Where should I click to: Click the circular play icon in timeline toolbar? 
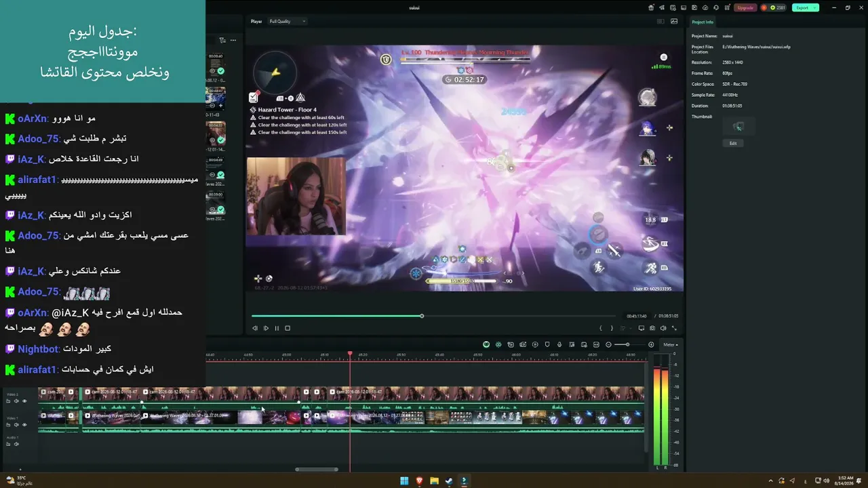click(x=535, y=344)
